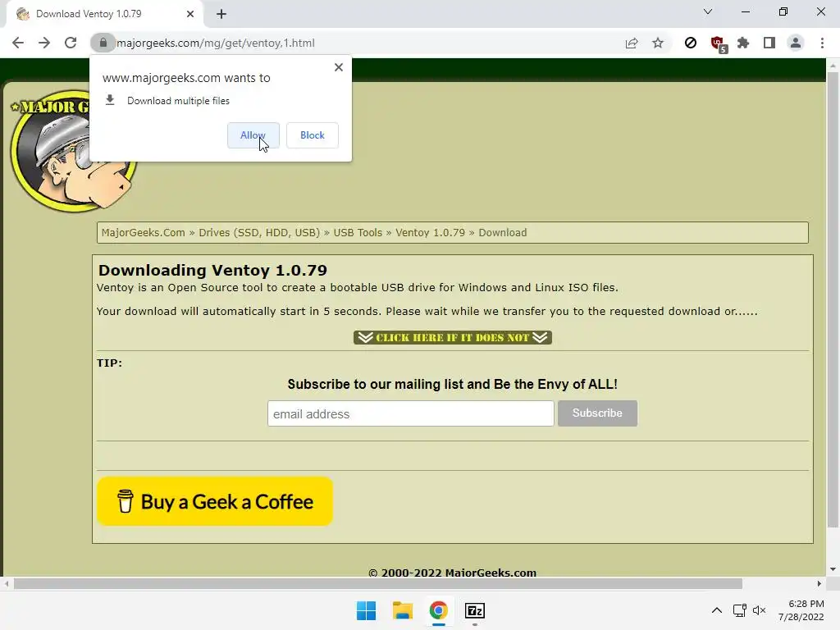Click Buy a Geek a Coffee button
Screen dimensions: 840x630
click(x=215, y=501)
